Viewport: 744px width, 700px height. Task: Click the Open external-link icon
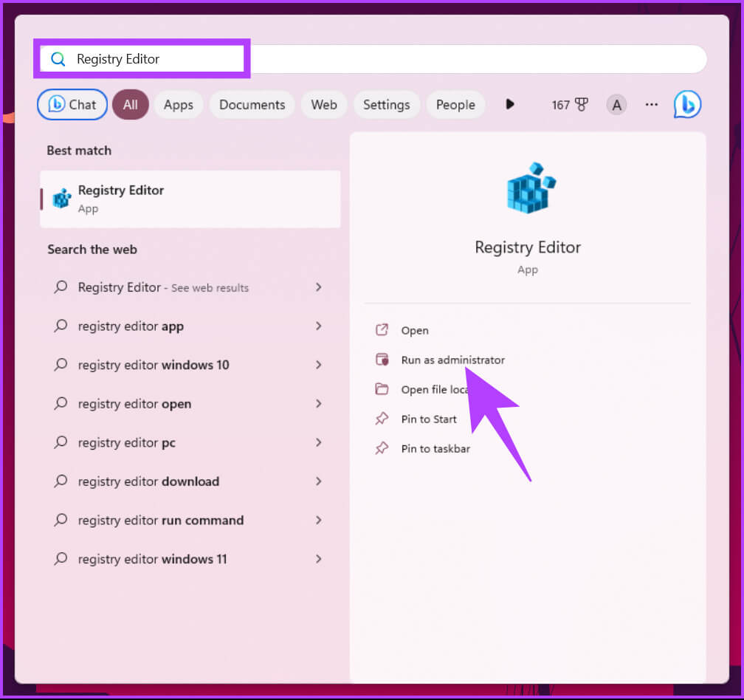point(382,330)
